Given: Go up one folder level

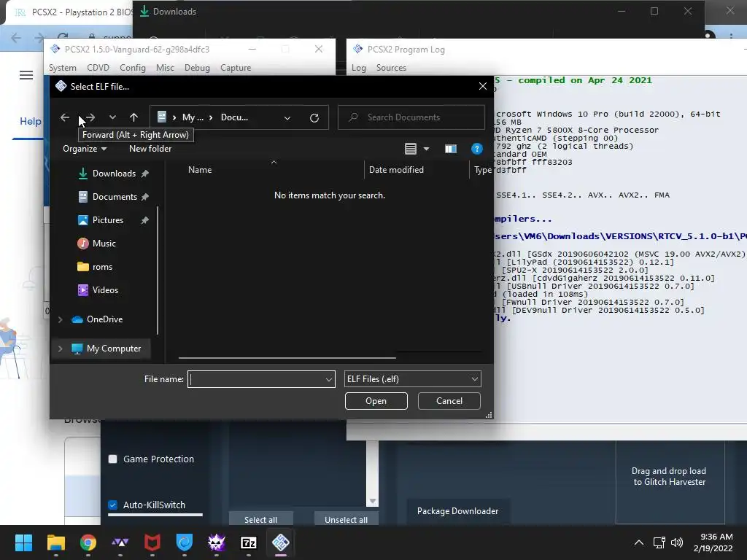Looking at the screenshot, I should 134,117.
